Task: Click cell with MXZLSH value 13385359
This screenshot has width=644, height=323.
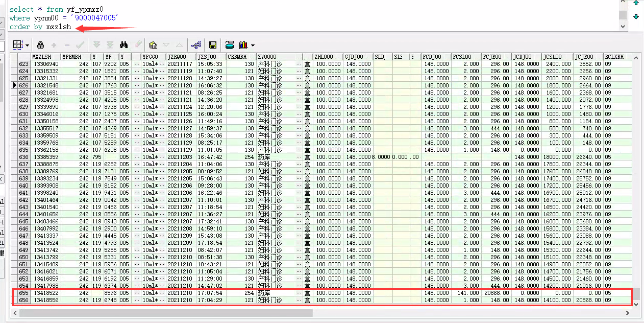Action: click(45, 157)
